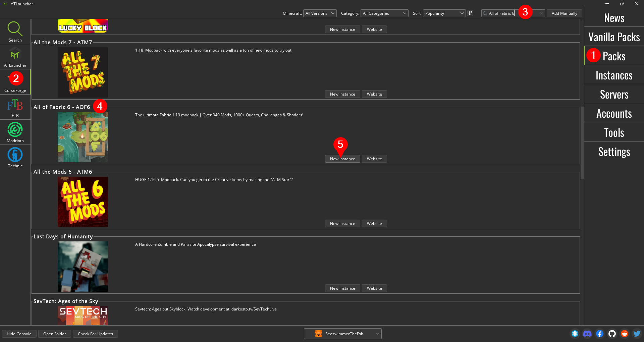
Task: Click the pack list vertical scrollbar
Action: tap(582, 142)
